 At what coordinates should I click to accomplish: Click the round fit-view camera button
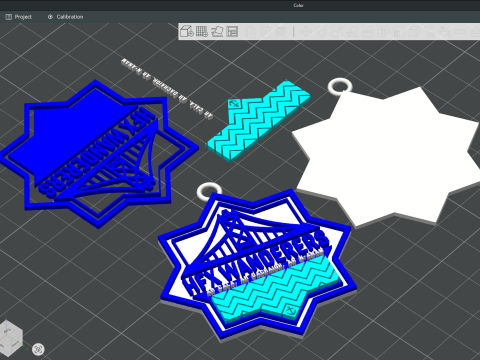(x=38, y=349)
